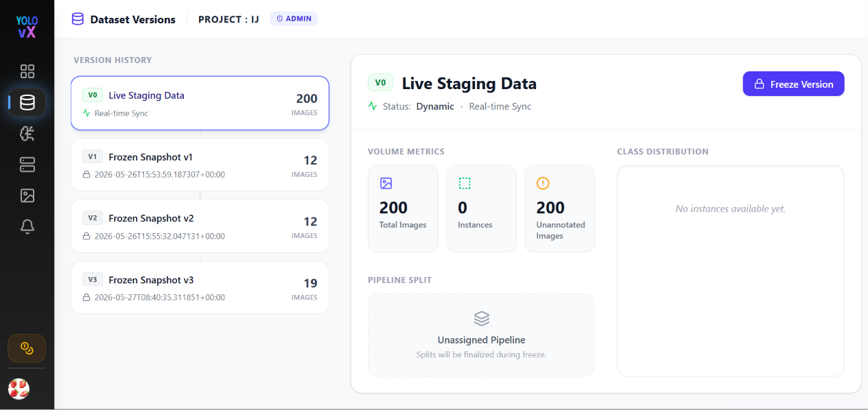
Task: Click the Dataset Versions title
Action: coord(133,19)
